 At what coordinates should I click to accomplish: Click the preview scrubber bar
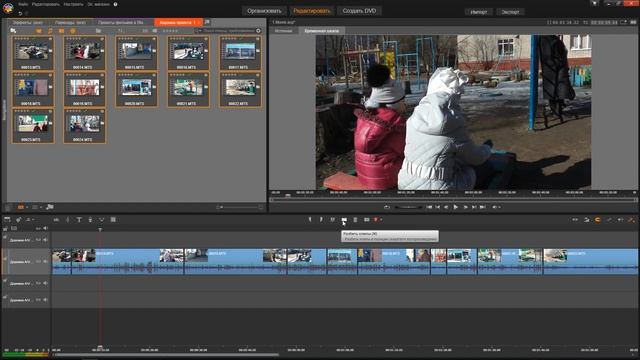pos(452,200)
